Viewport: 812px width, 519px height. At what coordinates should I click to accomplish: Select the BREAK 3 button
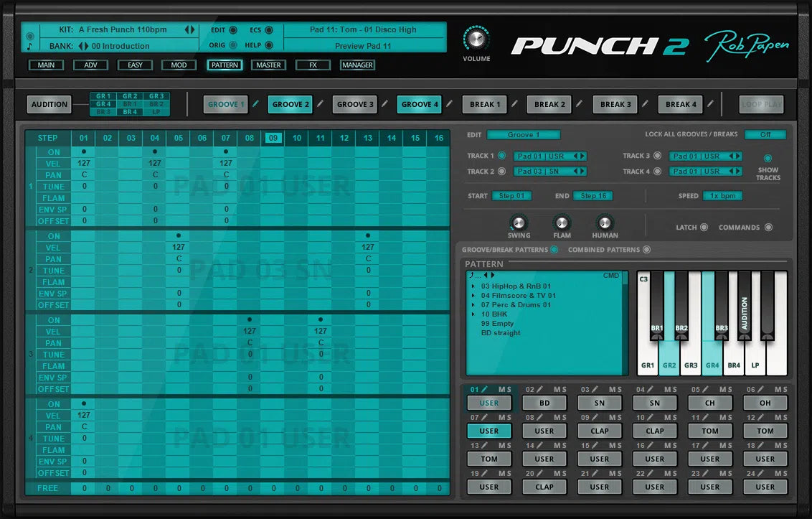pyautogui.click(x=615, y=104)
